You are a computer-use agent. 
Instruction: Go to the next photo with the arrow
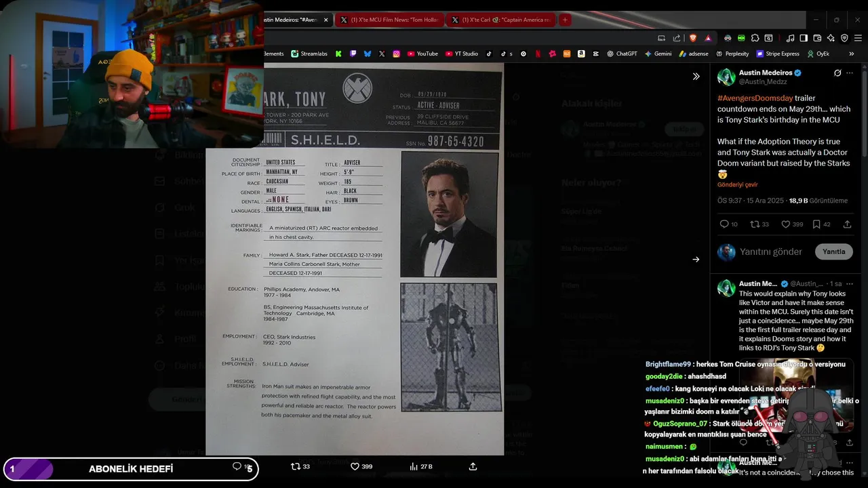point(696,259)
